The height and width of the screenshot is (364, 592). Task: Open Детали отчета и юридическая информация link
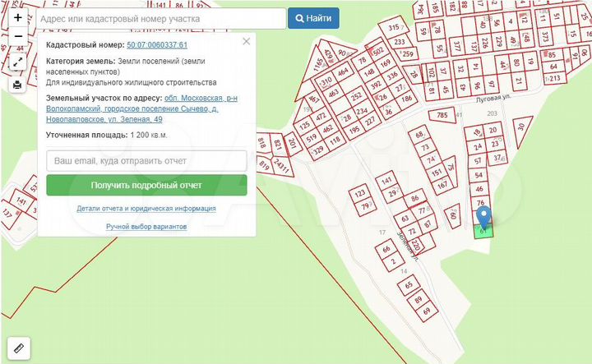[146, 209]
